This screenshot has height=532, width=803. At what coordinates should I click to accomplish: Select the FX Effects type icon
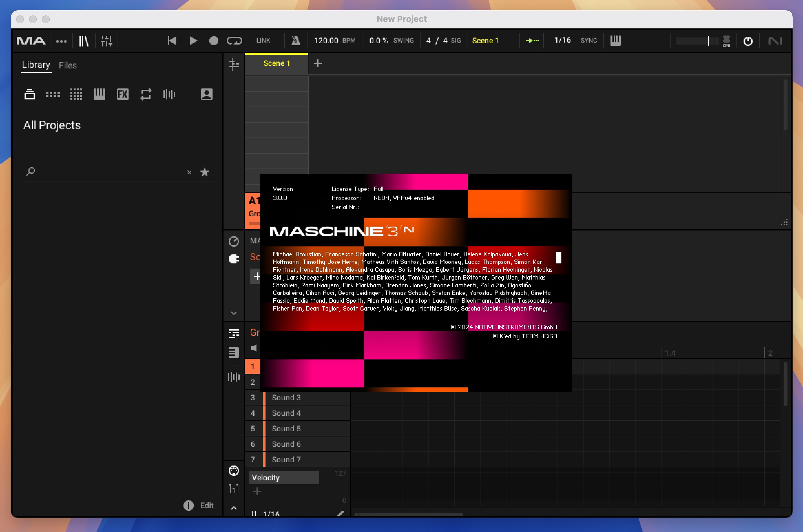(122, 94)
